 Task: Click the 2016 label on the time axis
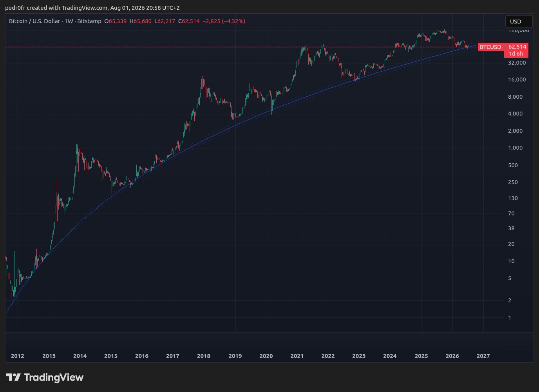pyautogui.click(x=142, y=356)
